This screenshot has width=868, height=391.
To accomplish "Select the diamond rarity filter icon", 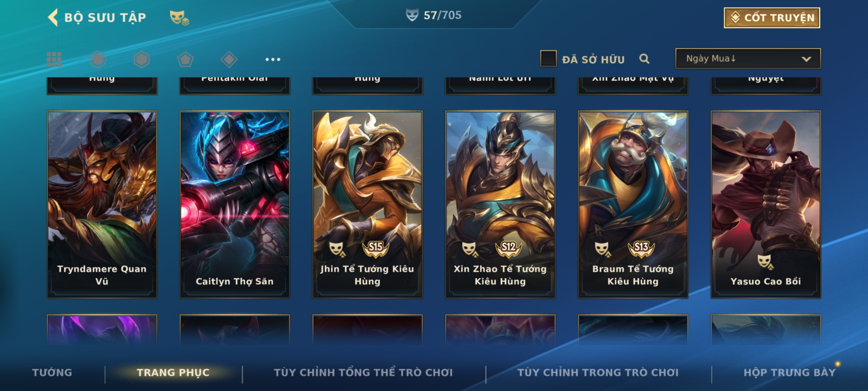I will click(x=229, y=59).
